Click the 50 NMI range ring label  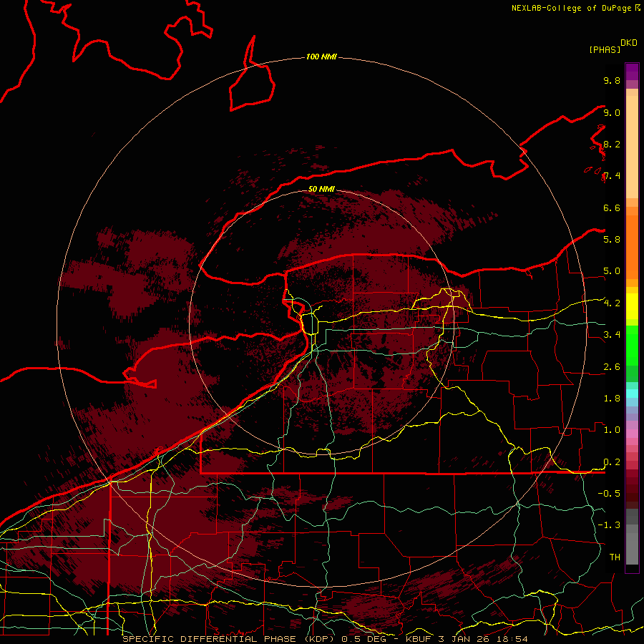click(321, 189)
